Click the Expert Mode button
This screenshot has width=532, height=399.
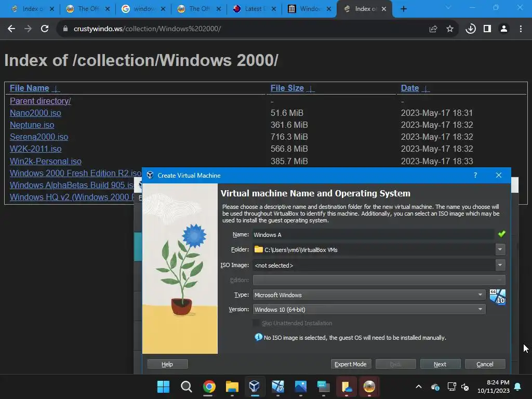coord(351,364)
